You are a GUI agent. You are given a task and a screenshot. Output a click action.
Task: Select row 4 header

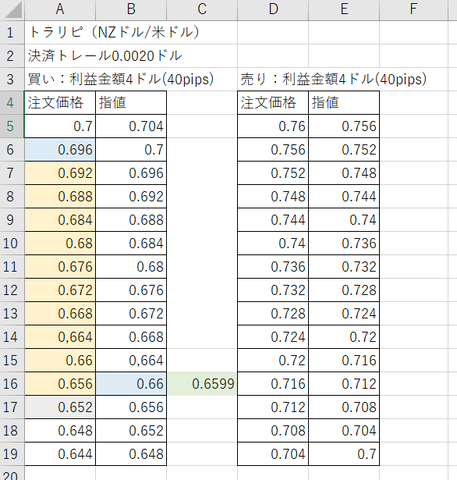click(x=12, y=102)
